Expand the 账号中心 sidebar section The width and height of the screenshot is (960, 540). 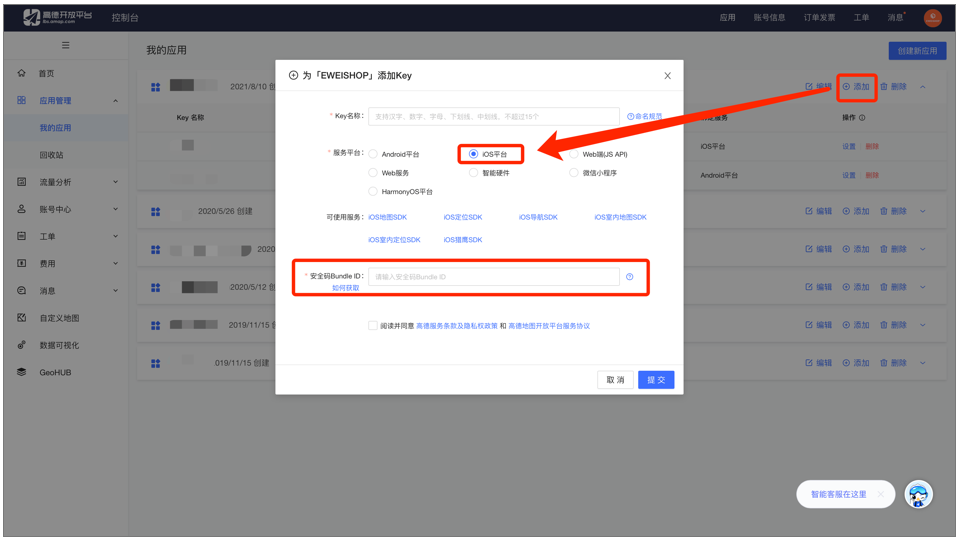click(115, 209)
